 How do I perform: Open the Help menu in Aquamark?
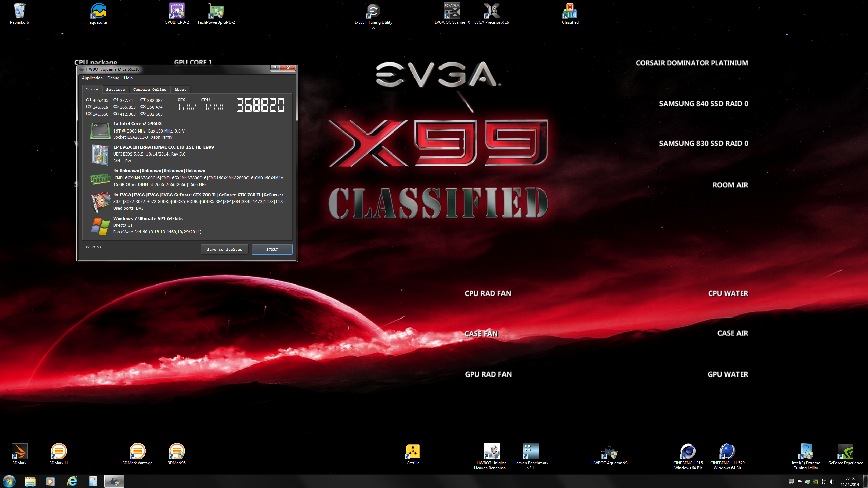pos(128,78)
